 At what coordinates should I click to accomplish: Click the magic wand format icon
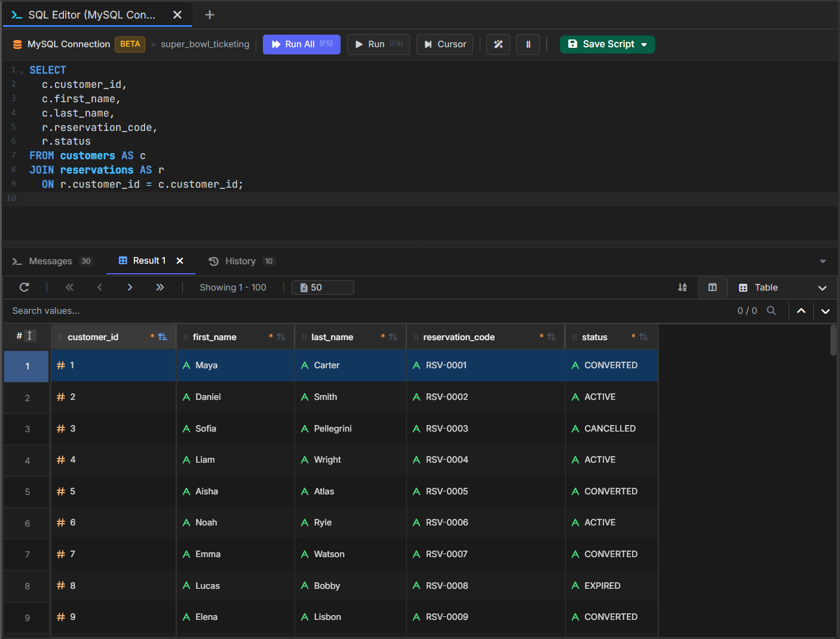click(498, 44)
